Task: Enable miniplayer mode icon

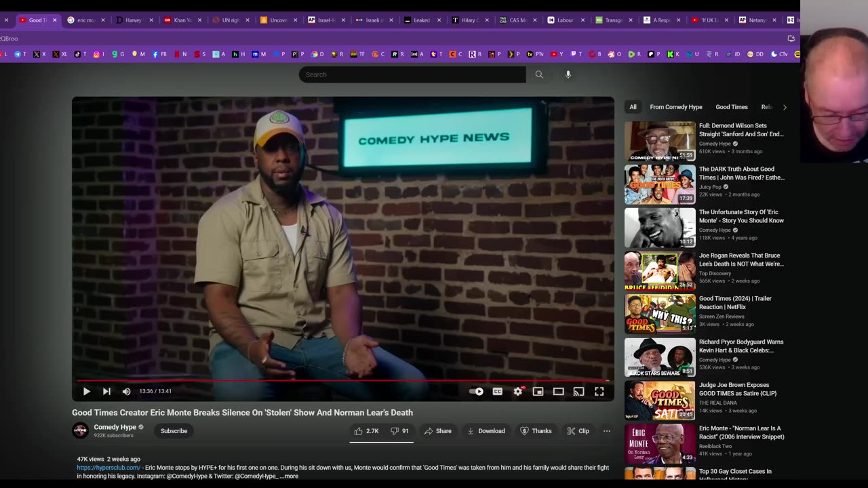Action: pos(538,391)
